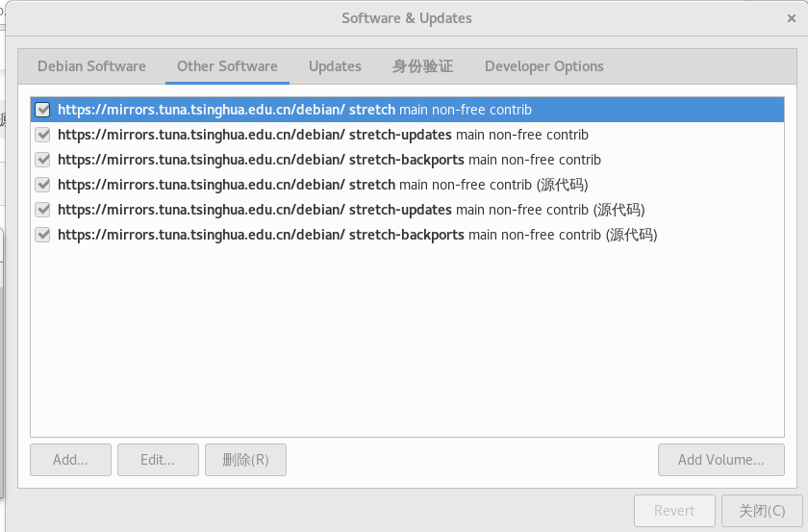This screenshot has height=532, width=808.
Task: Close the Software & Updates window
Action: coord(792,18)
